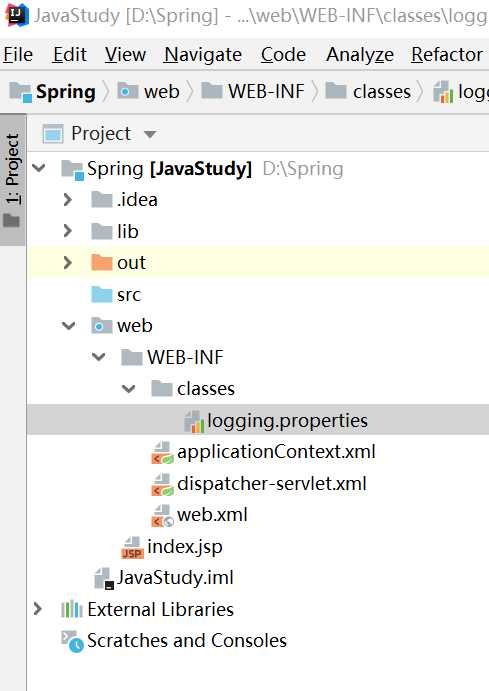Open the Refactor menu
The image size is (489, 691).
(447, 55)
